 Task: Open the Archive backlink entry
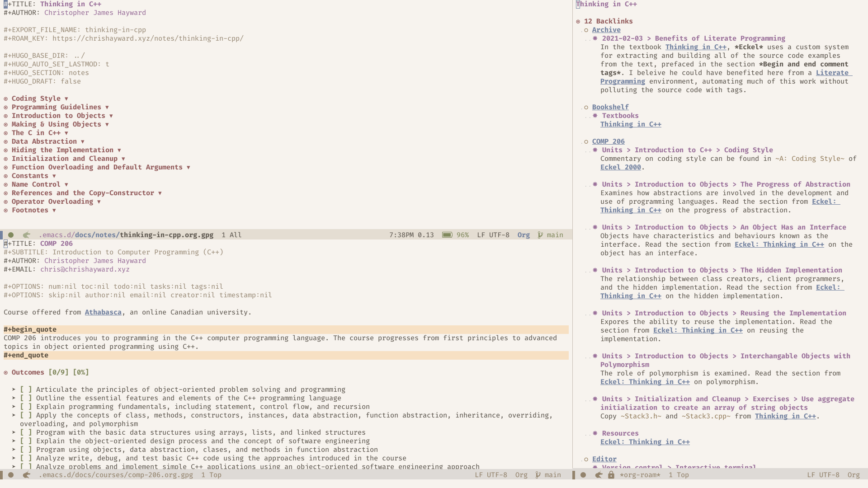[x=606, y=30]
